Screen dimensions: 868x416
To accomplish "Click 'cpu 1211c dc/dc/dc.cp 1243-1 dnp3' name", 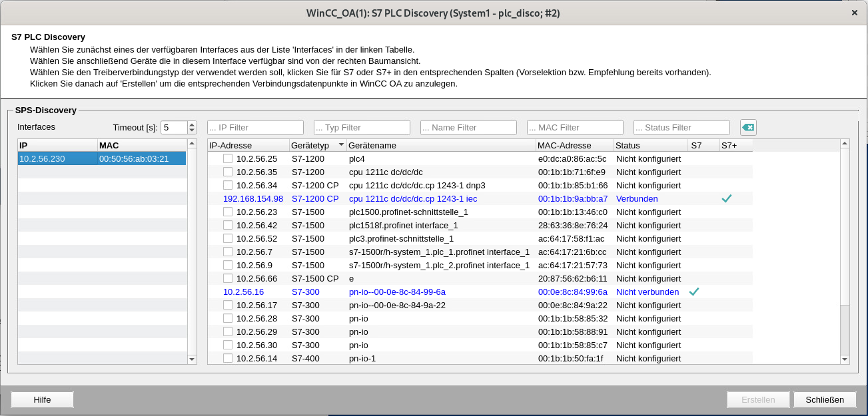I will (417, 185).
